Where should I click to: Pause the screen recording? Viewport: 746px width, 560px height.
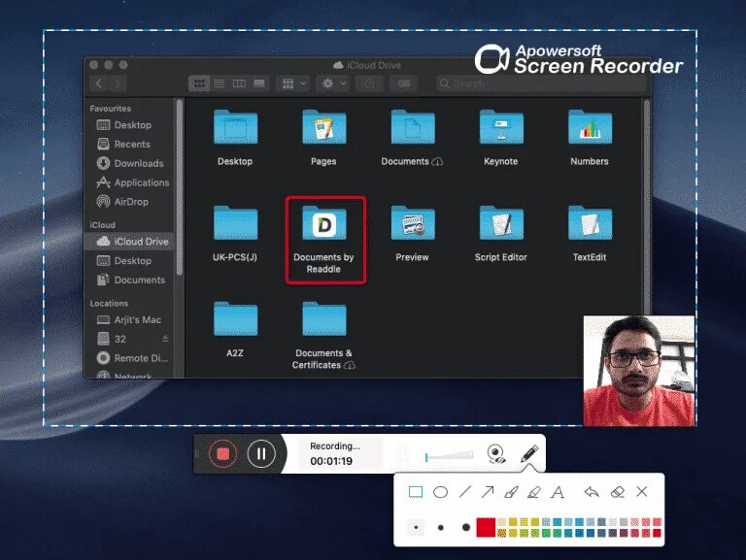tap(261, 453)
